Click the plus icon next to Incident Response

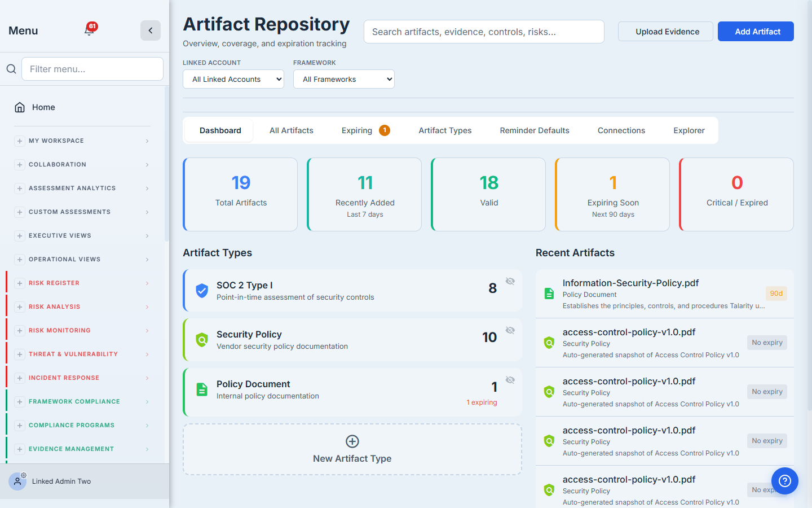click(20, 378)
